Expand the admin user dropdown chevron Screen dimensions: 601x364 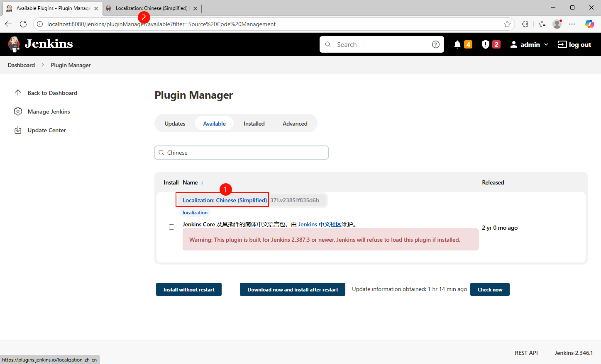pyautogui.click(x=546, y=44)
